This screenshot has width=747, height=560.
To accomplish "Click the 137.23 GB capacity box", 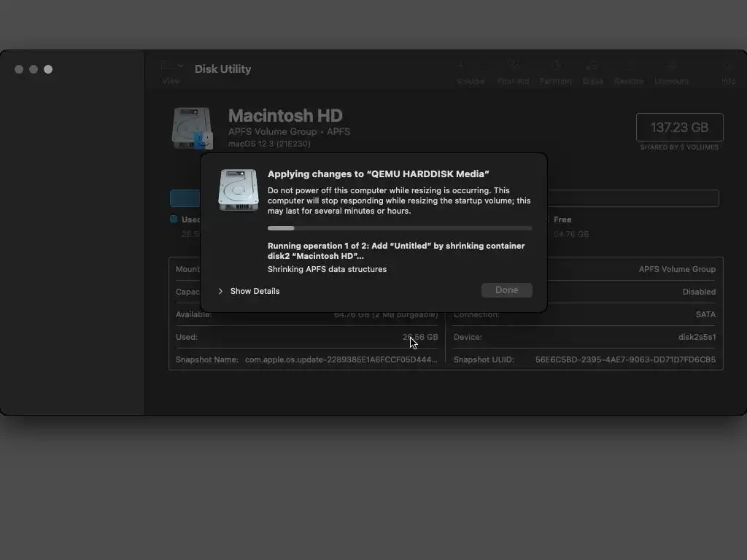I will tap(679, 127).
